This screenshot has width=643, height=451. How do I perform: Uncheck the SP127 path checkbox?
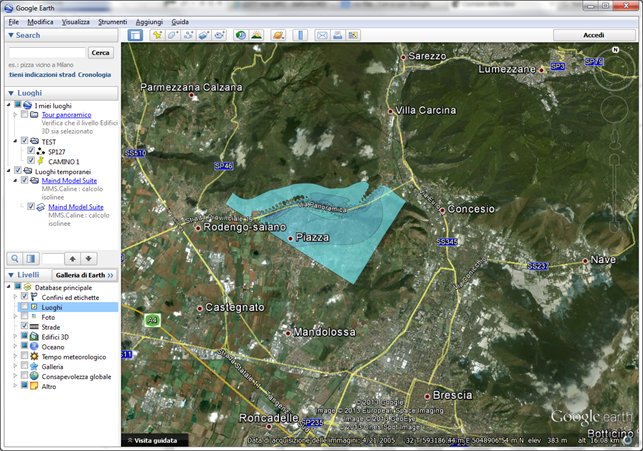(x=31, y=150)
